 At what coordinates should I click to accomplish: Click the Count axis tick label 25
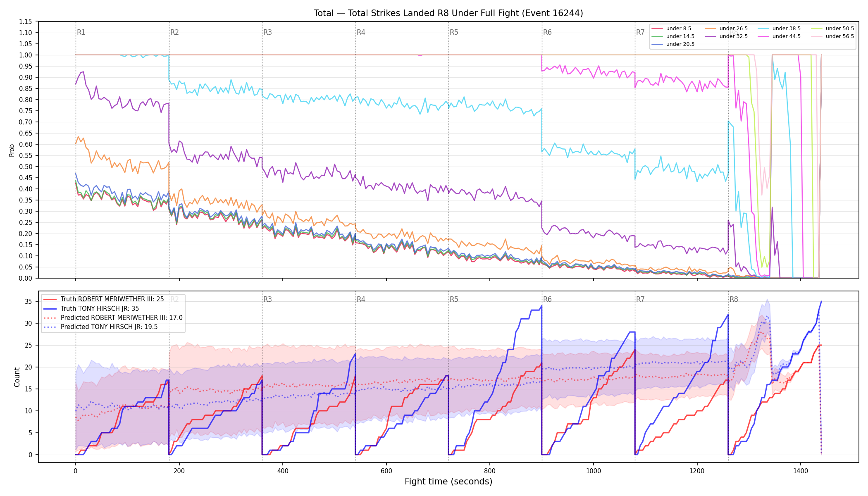click(29, 346)
